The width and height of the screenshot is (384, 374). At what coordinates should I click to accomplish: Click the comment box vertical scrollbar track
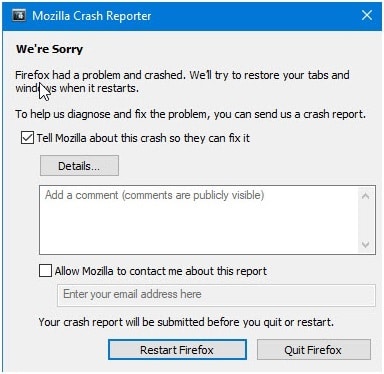pos(365,220)
